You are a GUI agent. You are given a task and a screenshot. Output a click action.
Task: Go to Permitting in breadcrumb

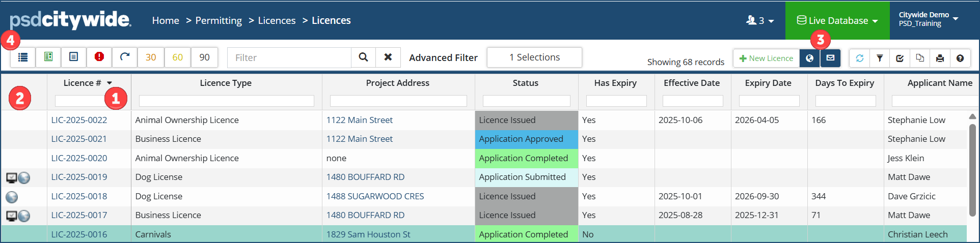(x=219, y=21)
